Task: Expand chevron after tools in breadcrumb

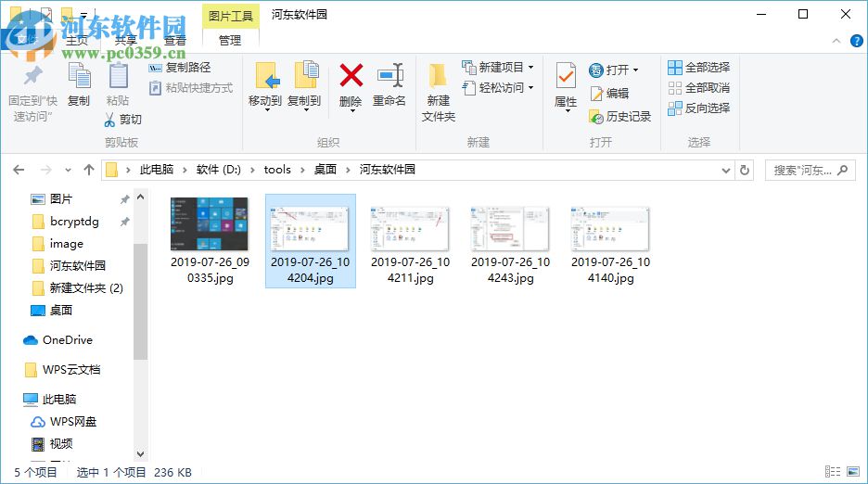Action: pos(302,170)
